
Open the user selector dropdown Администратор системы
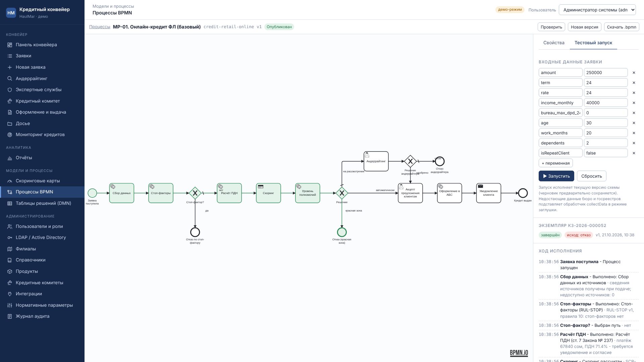click(x=597, y=10)
